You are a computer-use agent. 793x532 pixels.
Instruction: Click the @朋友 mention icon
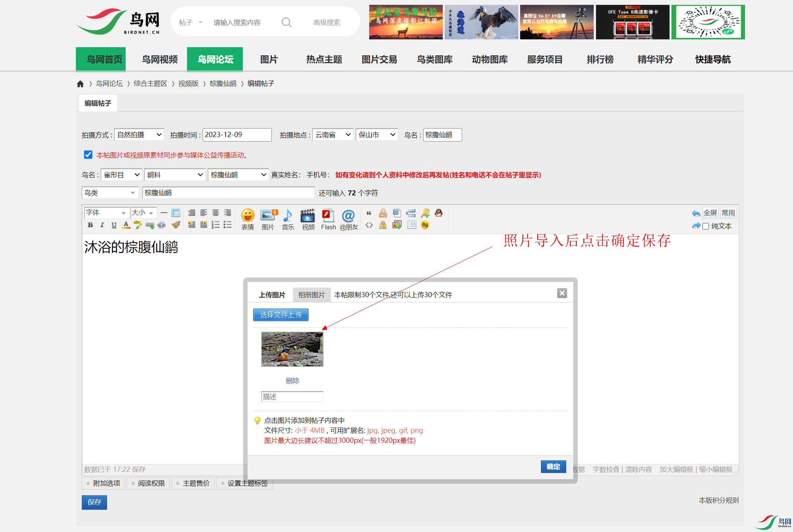(348, 219)
